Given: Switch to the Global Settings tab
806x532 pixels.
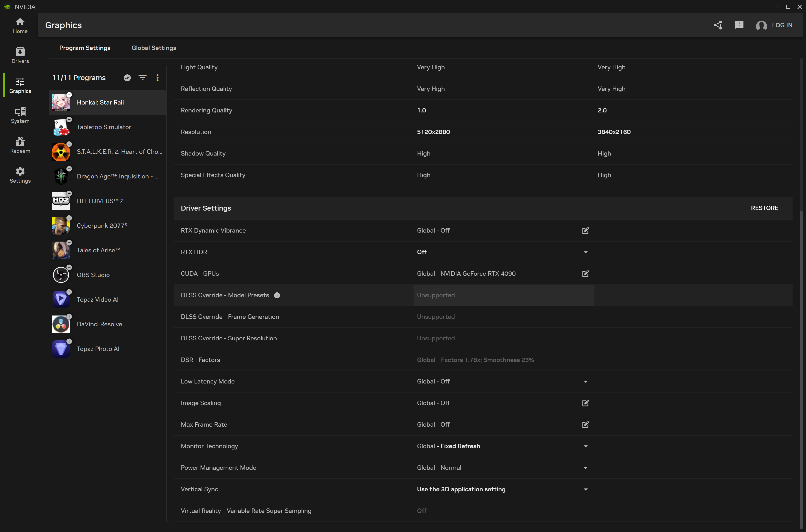Looking at the screenshot, I should [154, 48].
